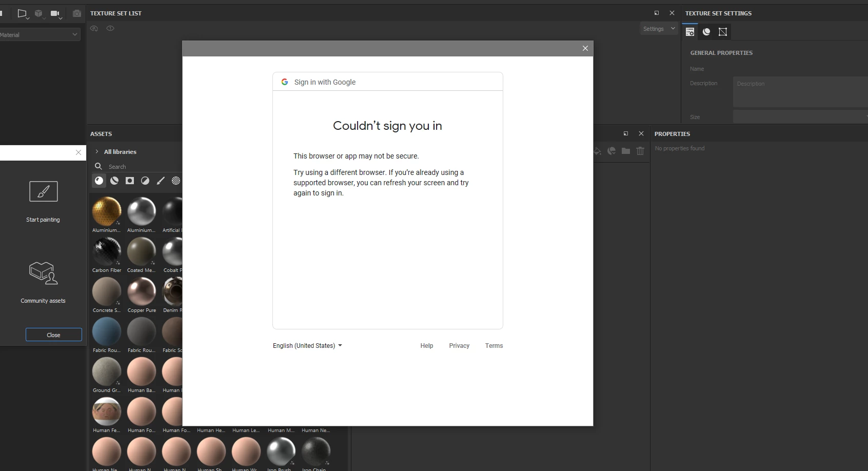Undock the Texture Set List panel
The width and height of the screenshot is (868, 471).
[x=657, y=13]
